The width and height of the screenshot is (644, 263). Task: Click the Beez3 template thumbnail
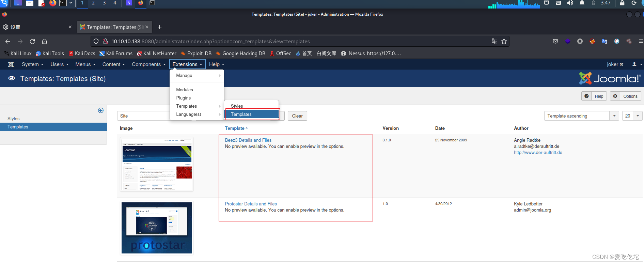click(157, 164)
